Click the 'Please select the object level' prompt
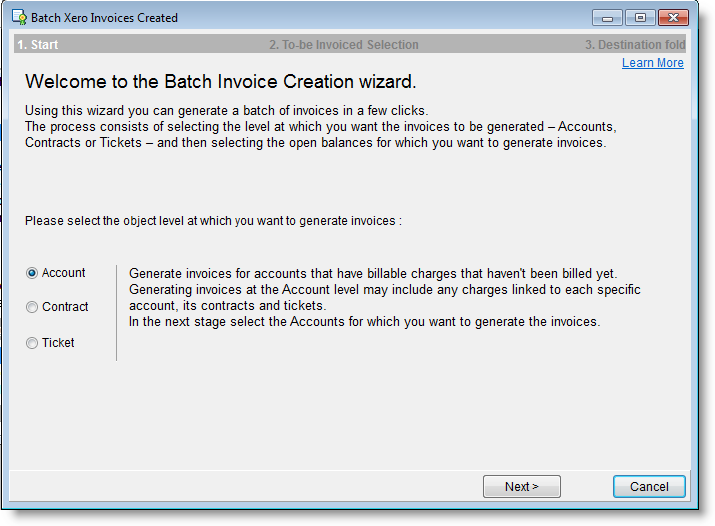Screen dimensions: 715x526 pyautogui.click(x=213, y=220)
